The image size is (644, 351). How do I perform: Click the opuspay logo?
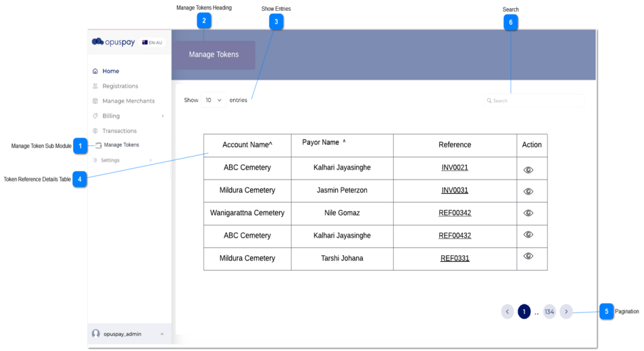(x=114, y=42)
